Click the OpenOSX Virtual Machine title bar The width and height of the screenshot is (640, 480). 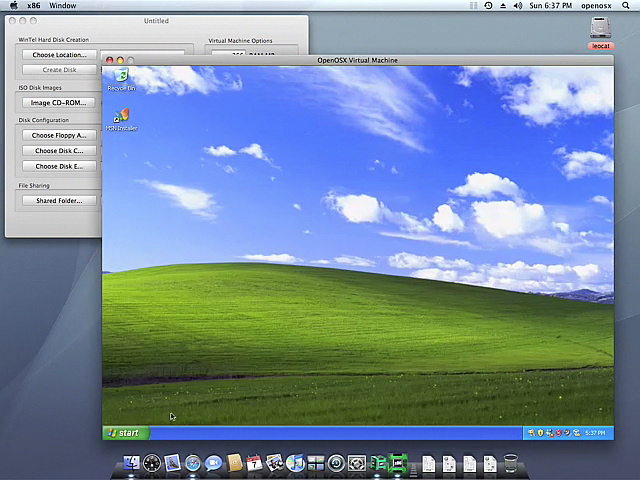(358, 60)
